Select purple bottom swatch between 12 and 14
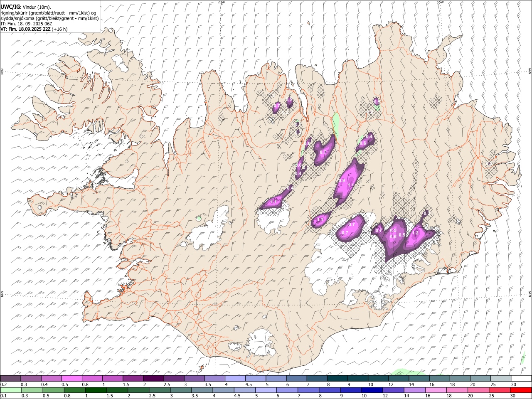The width and height of the screenshot is (532, 399). click(x=393, y=390)
